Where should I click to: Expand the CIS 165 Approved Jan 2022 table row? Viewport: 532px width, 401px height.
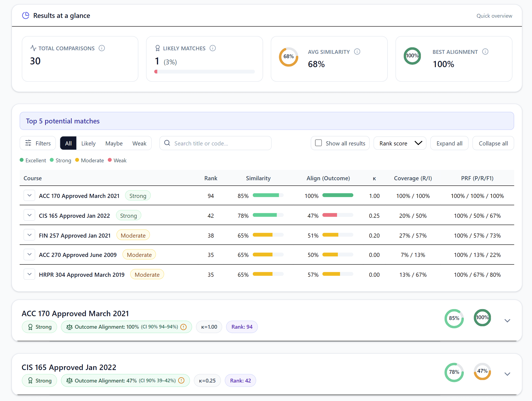(29, 215)
